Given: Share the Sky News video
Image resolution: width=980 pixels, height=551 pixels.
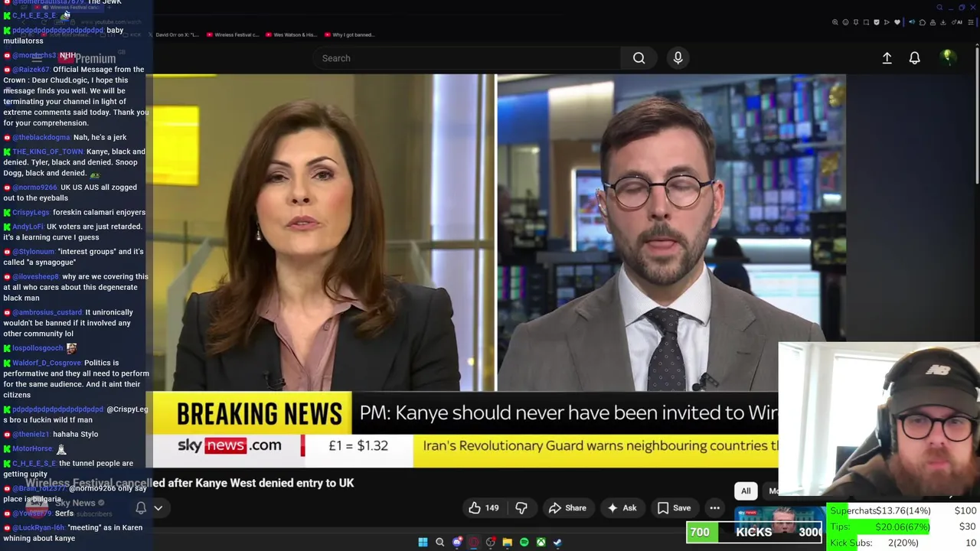Looking at the screenshot, I should (567, 508).
